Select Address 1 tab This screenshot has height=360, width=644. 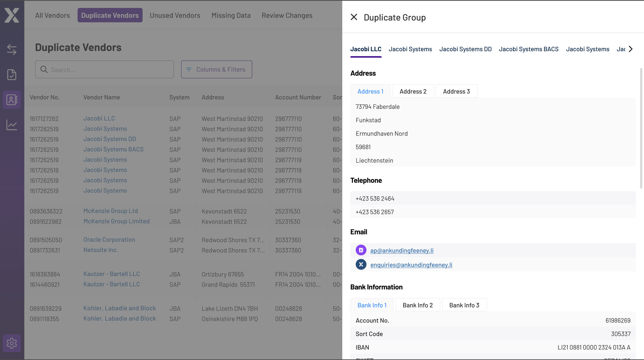[x=370, y=91]
